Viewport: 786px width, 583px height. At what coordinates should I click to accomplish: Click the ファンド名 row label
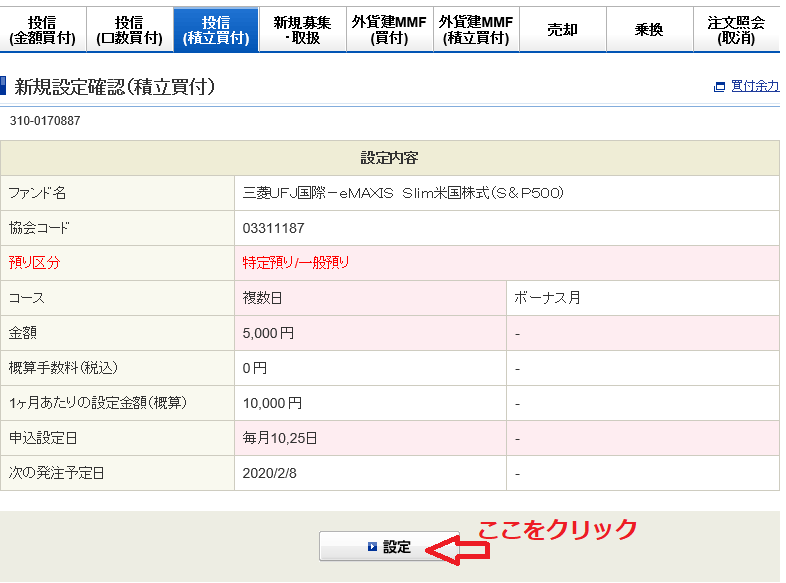pos(37,193)
